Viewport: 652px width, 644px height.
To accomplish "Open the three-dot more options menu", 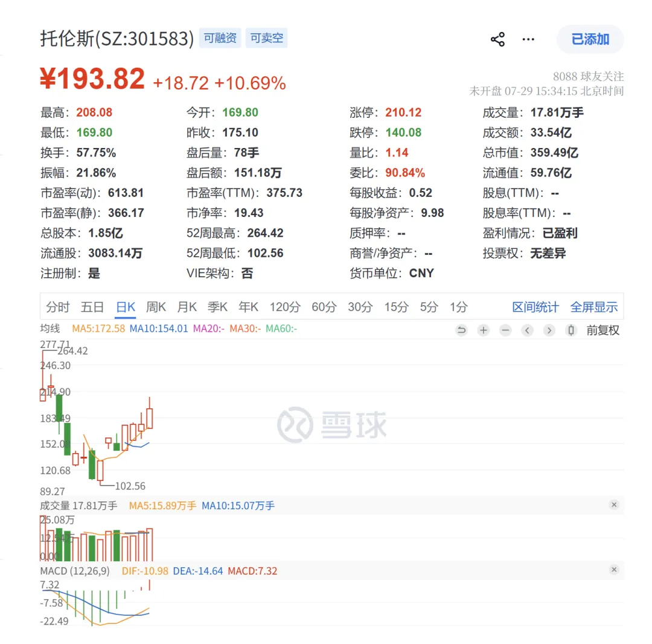I will pos(528,39).
